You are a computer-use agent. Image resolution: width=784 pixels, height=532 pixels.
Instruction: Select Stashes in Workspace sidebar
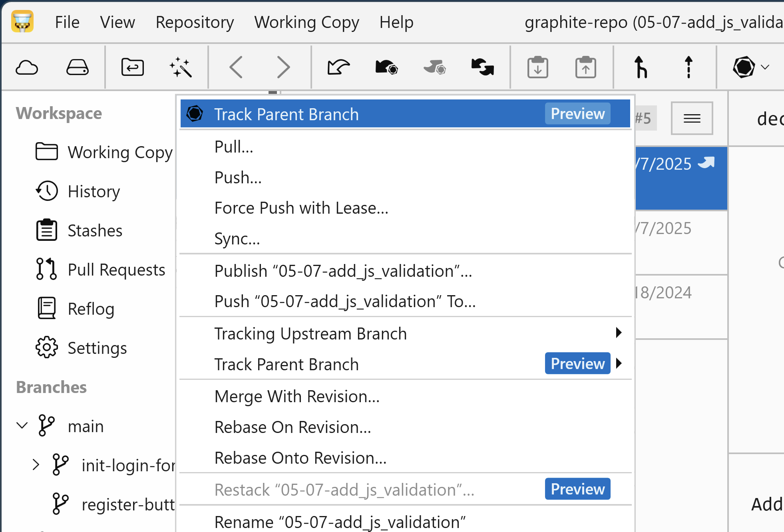coord(95,230)
